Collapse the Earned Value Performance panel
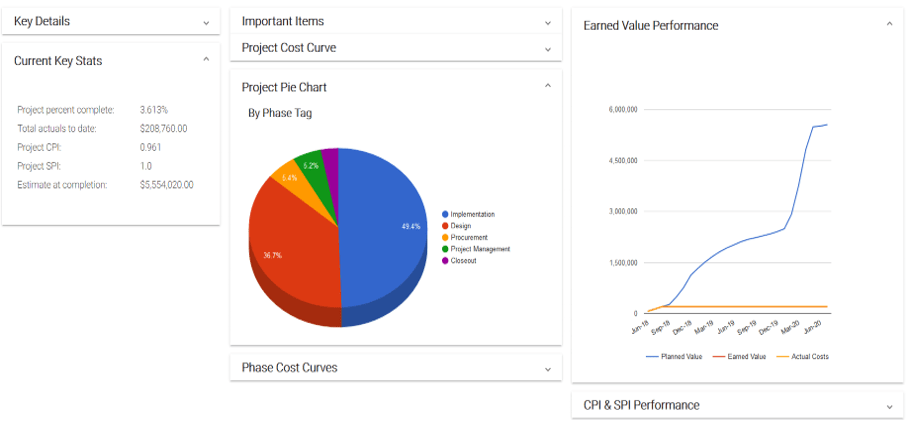This screenshot has width=911, height=422. click(x=889, y=25)
